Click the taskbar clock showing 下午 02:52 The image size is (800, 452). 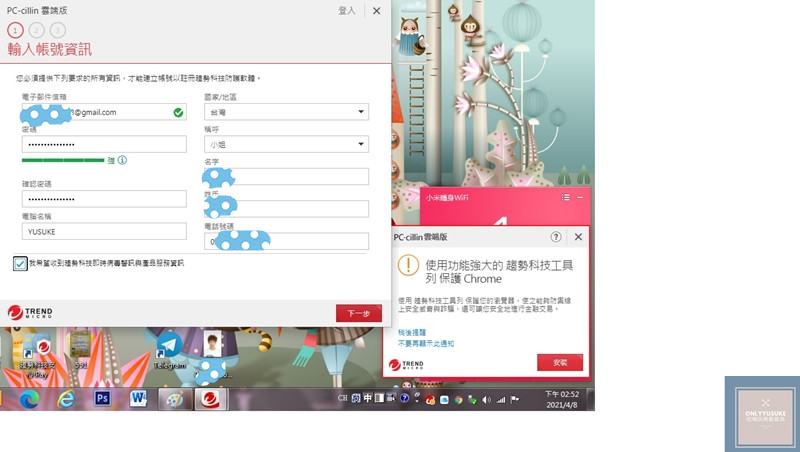(x=562, y=399)
